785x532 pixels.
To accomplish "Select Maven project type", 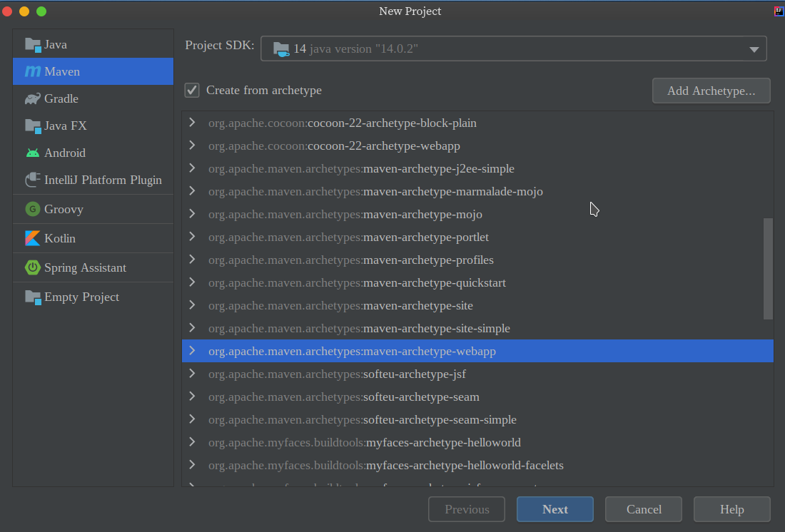I will coord(93,71).
